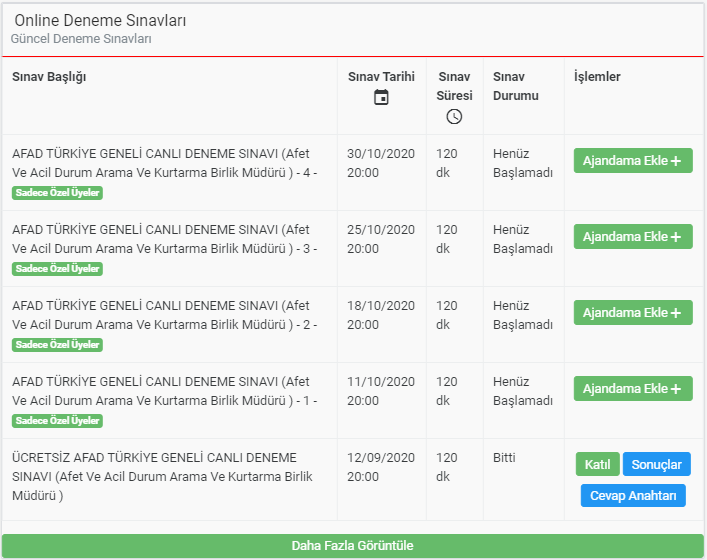Click the Güncel Deneme Sınavları subtitle
The image size is (707, 560).
[x=81, y=39]
